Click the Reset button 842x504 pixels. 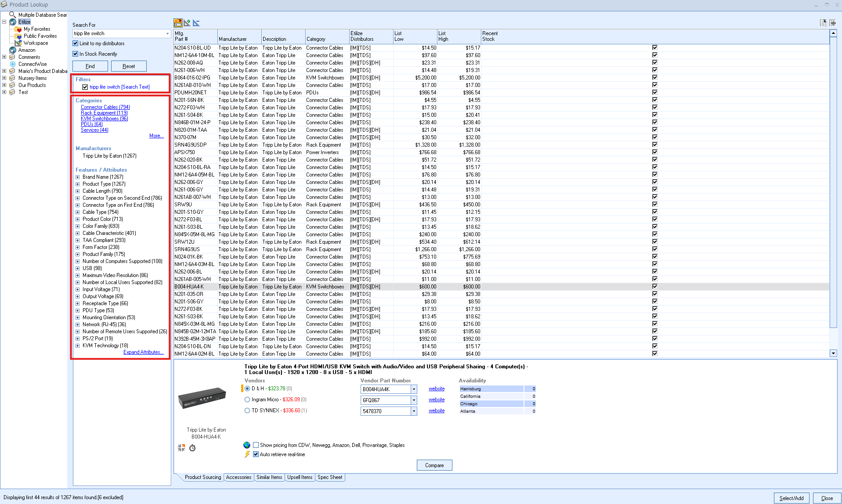[129, 66]
